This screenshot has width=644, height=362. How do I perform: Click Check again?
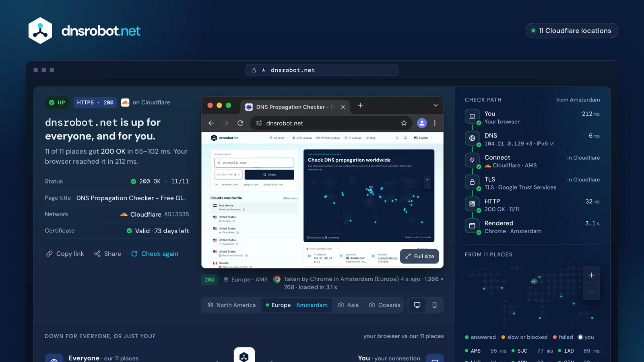(x=155, y=254)
